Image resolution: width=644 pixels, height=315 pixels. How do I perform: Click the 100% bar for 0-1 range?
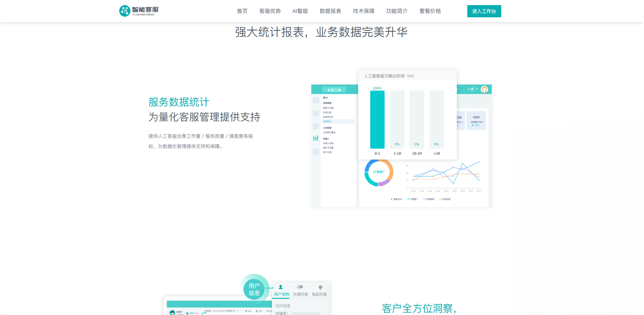coord(377,119)
